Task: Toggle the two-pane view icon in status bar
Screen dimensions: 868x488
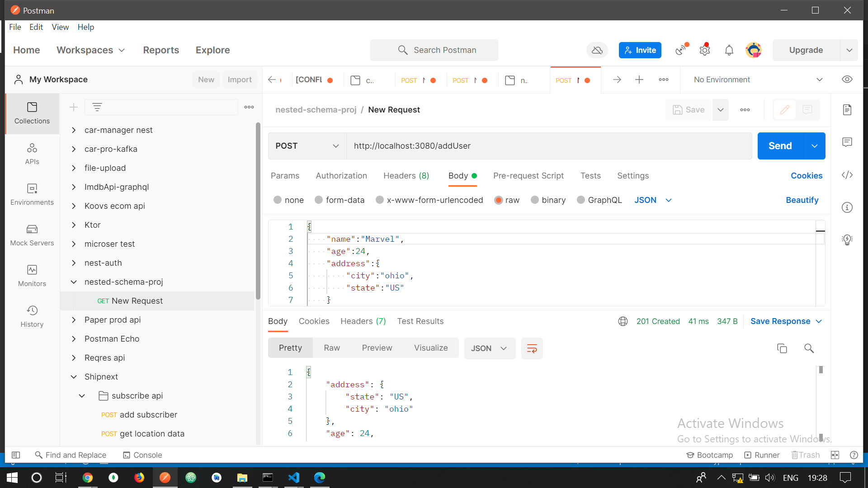Action: 835,455
